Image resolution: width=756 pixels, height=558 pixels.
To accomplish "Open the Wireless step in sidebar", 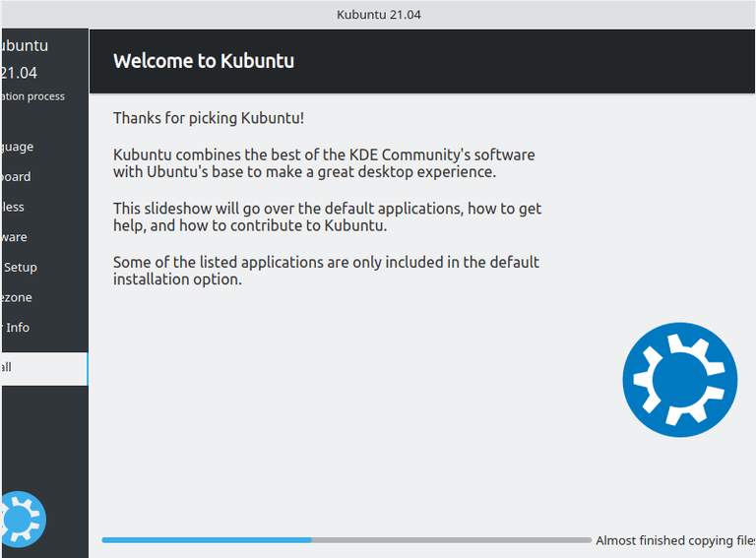I will tap(14, 207).
